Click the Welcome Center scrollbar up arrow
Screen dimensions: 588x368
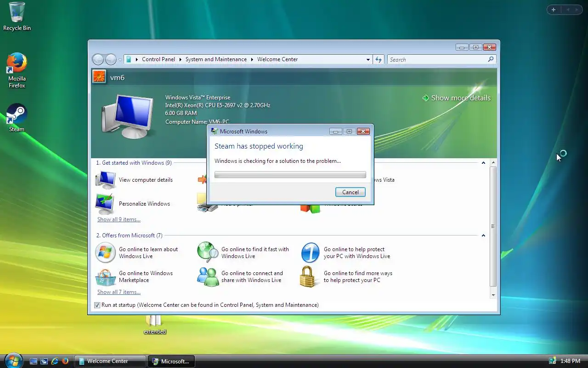(x=493, y=163)
